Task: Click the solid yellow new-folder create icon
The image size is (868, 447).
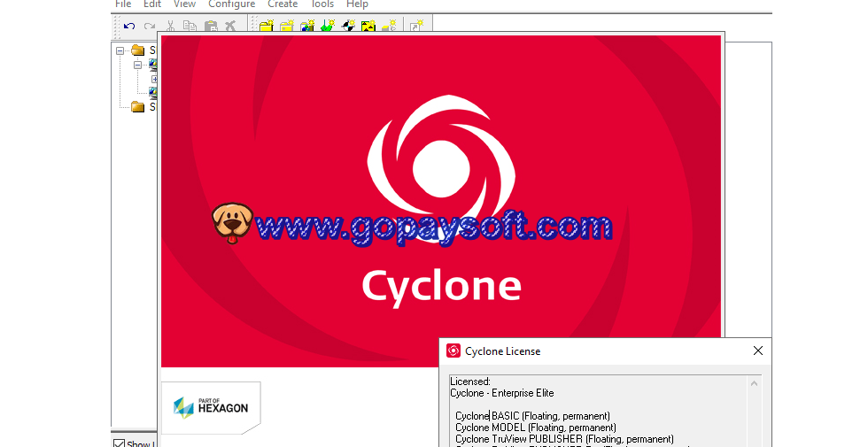Action: coord(267,26)
